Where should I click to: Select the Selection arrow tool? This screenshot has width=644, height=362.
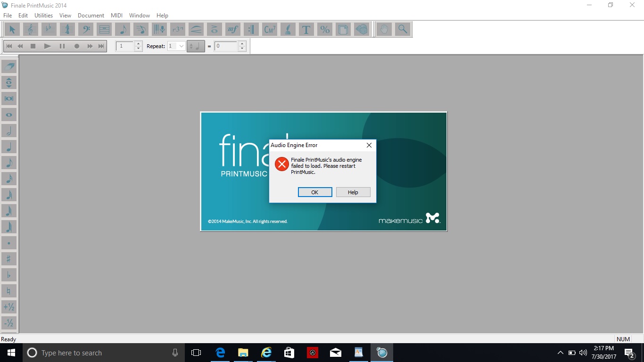coord(12,29)
